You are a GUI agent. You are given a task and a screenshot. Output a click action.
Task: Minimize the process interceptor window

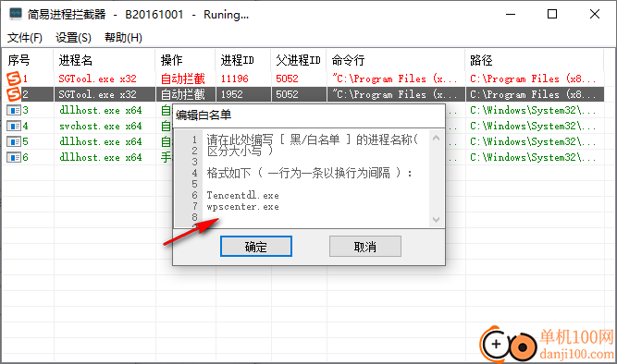pos(511,14)
